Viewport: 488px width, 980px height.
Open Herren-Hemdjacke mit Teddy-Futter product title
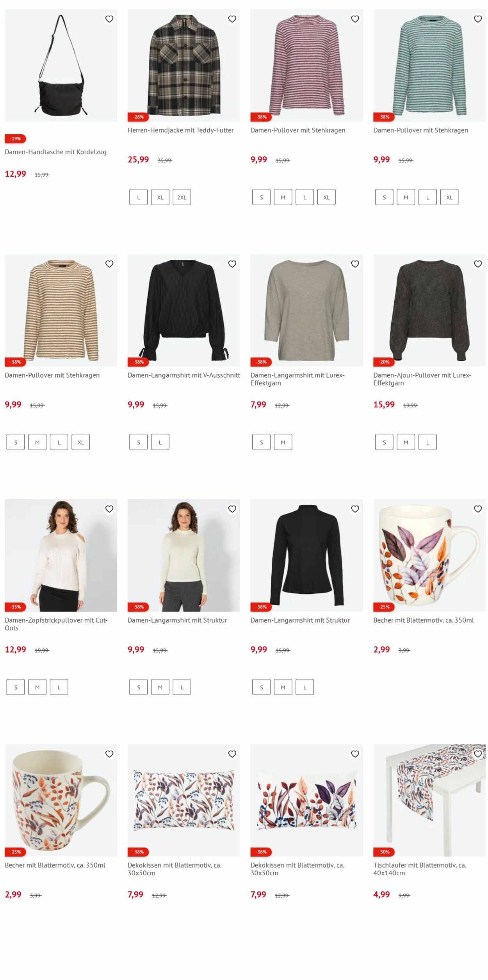tap(180, 130)
